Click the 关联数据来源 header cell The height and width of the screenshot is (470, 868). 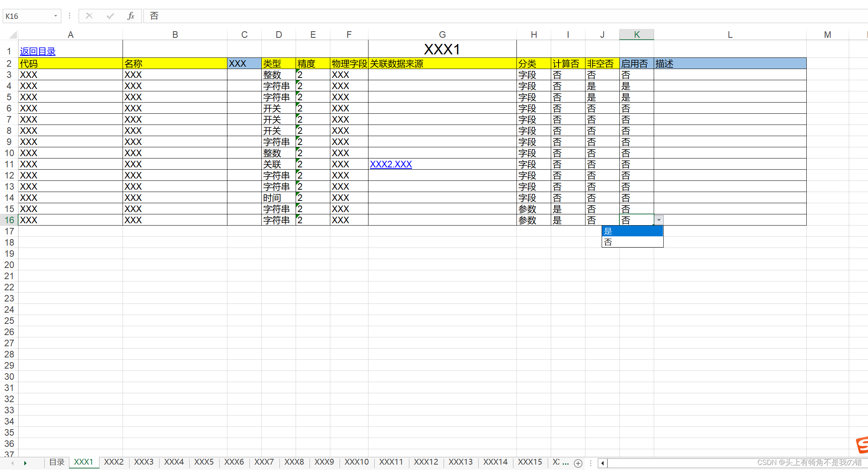coord(442,63)
